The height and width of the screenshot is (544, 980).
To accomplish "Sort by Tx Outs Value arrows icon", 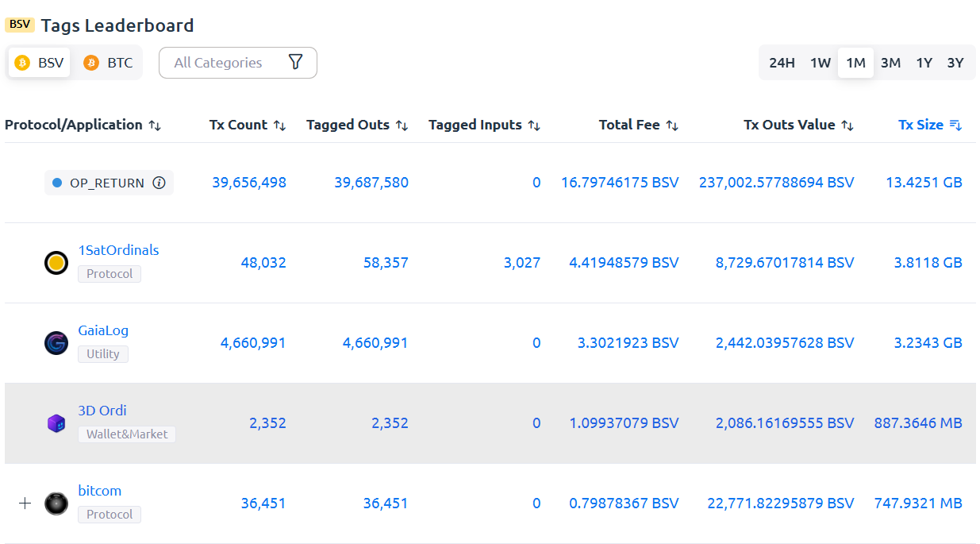I will click(x=847, y=125).
